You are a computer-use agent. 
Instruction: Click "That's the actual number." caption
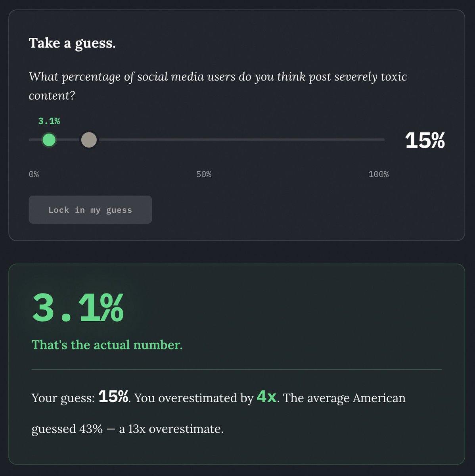[x=107, y=345]
